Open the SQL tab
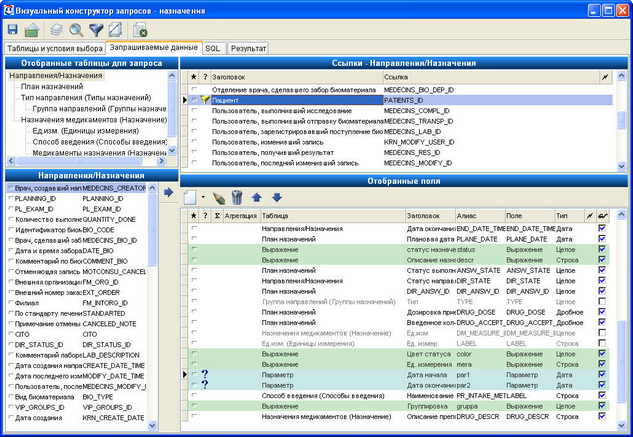633x437 pixels. click(213, 48)
